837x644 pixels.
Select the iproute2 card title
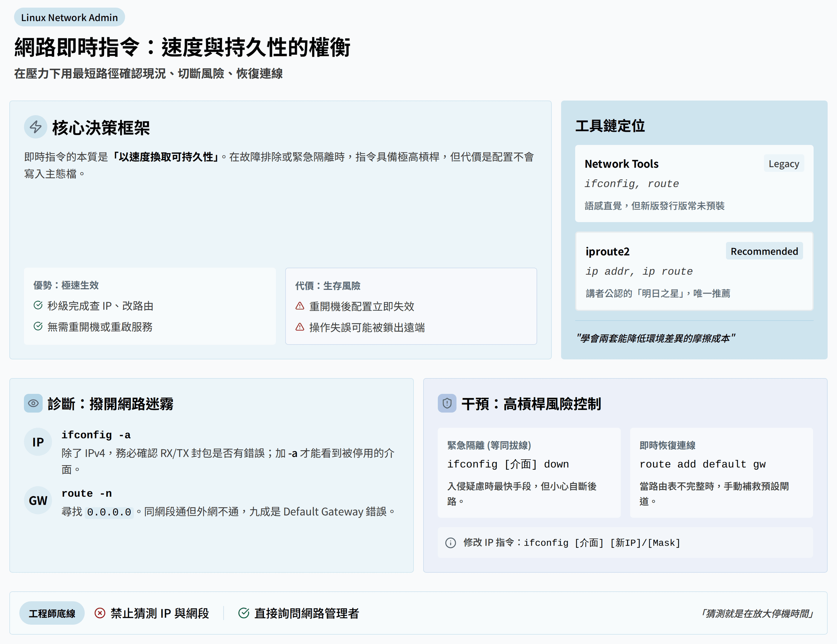coord(607,252)
